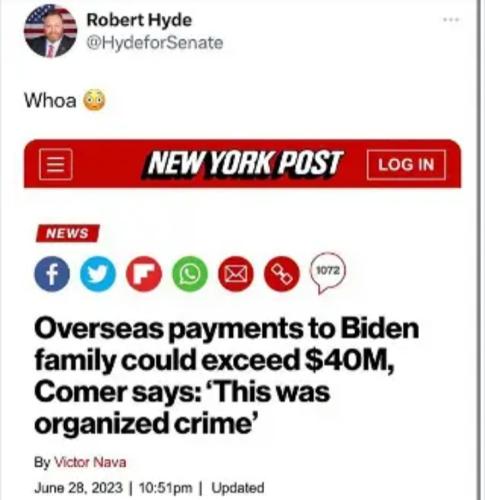
Task: Share article through WhatsApp
Action: coord(190,274)
